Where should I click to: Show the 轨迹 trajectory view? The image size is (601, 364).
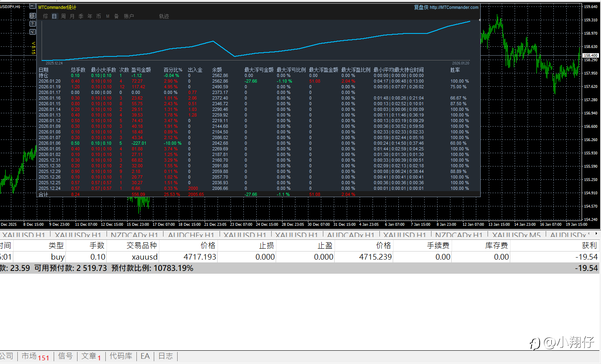[164, 16]
